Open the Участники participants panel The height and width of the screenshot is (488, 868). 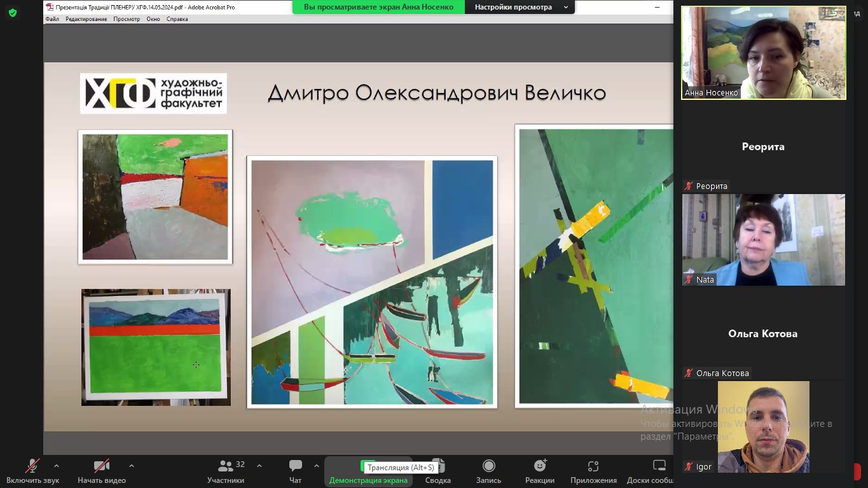point(226,471)
